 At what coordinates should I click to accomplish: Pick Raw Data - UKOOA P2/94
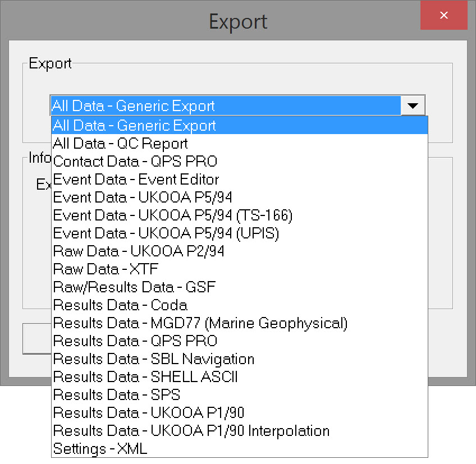coord(139,251)
